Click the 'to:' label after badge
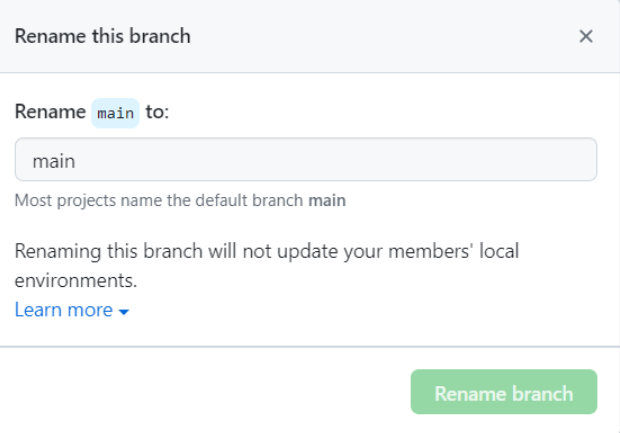The height and width of the screenshot is (433, 620). coord(158,112)
